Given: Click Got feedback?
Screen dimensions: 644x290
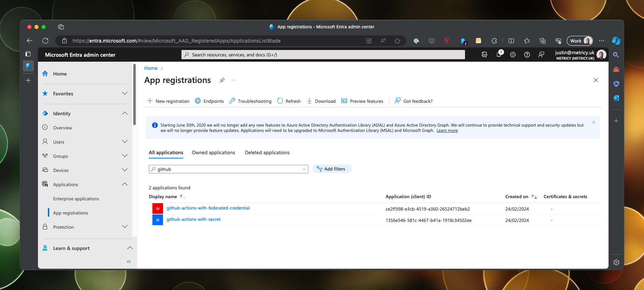Looking at the screenshot, I should [x=414, y=101].
